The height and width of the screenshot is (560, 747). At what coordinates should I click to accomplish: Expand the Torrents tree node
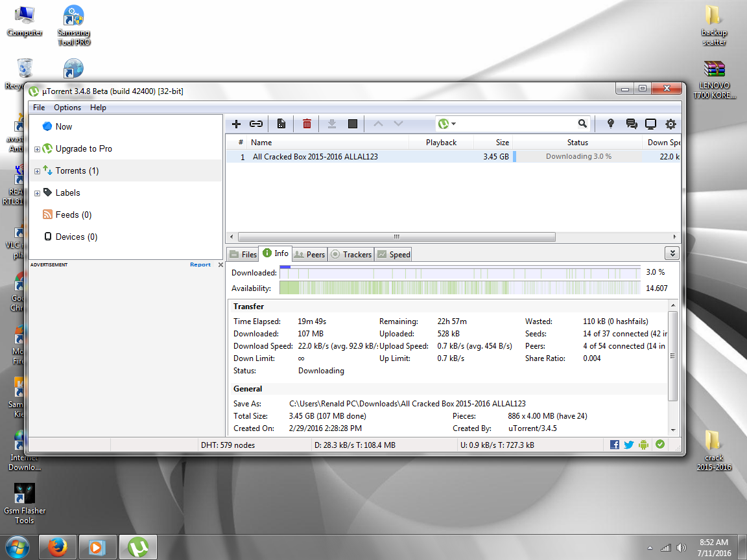tap(37, 171)
